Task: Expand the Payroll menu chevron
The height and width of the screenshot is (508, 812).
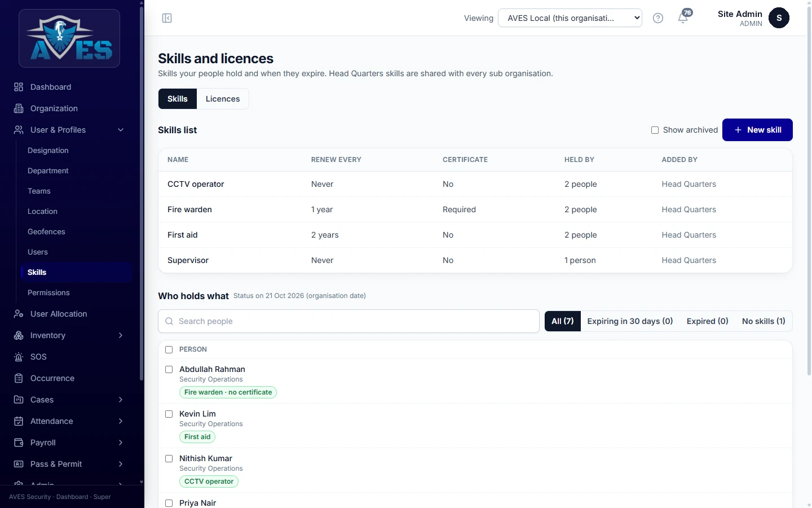Action: [x=121, y=443]
